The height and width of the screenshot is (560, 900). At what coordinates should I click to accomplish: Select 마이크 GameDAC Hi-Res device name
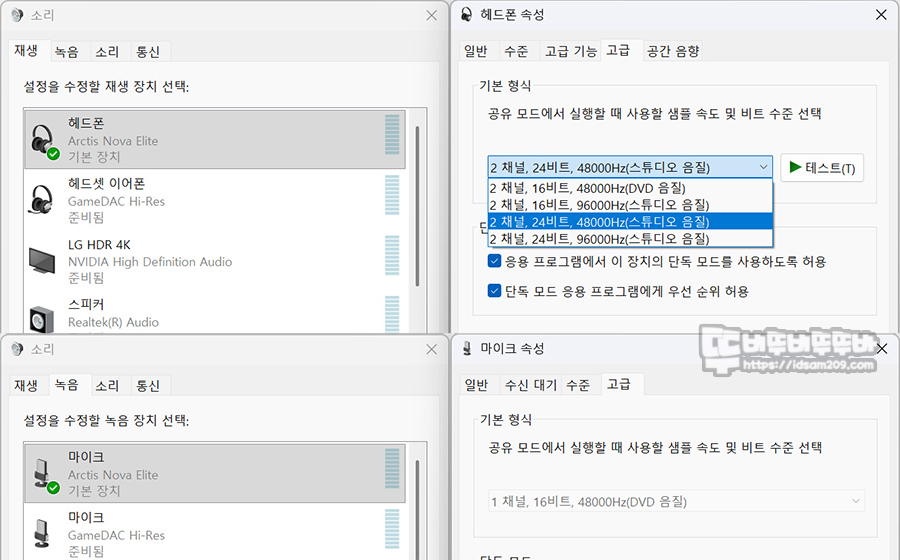click(x=116, y=534)
